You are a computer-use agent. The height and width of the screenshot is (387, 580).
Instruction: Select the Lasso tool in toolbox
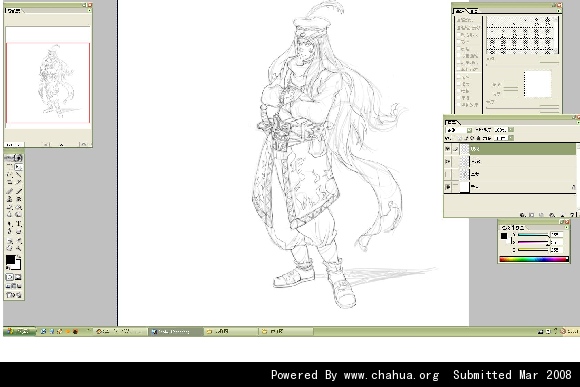pos(10,175)
